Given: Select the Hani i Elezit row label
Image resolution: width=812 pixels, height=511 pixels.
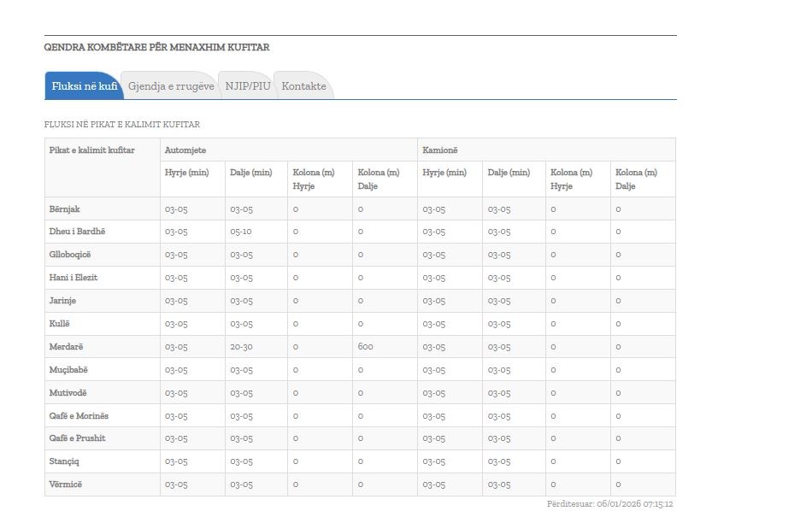Looking at the screenshot, I should (x=74, y=278).
